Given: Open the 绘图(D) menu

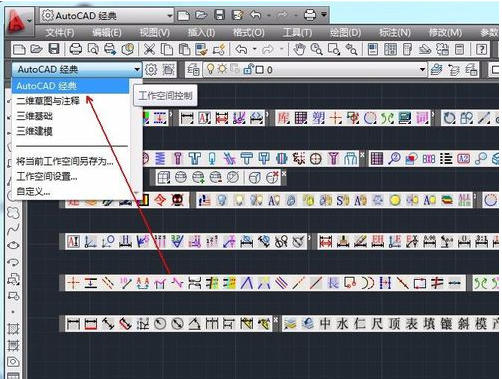Looking at the screenshot, I should click(345, 33).
